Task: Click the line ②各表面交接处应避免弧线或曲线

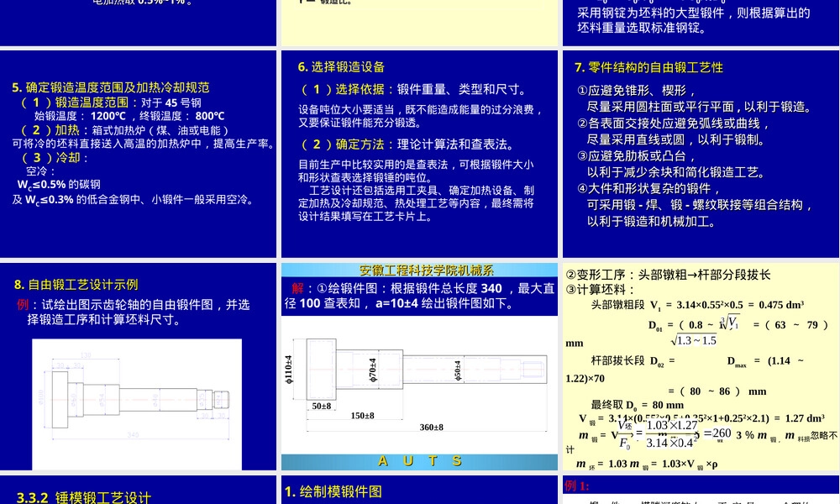Action: (x=674, y=123)
